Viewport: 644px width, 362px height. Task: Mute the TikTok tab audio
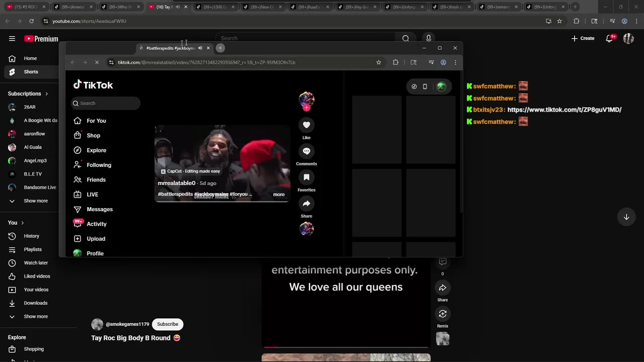[x=200, y=48]
